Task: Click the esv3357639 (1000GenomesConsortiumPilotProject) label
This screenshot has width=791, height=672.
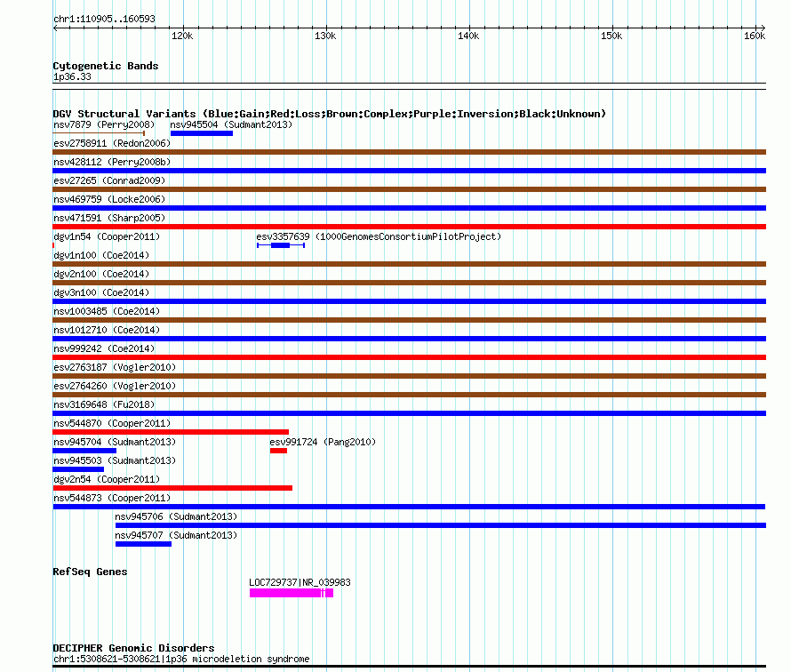Action: (x=379, y=236)
